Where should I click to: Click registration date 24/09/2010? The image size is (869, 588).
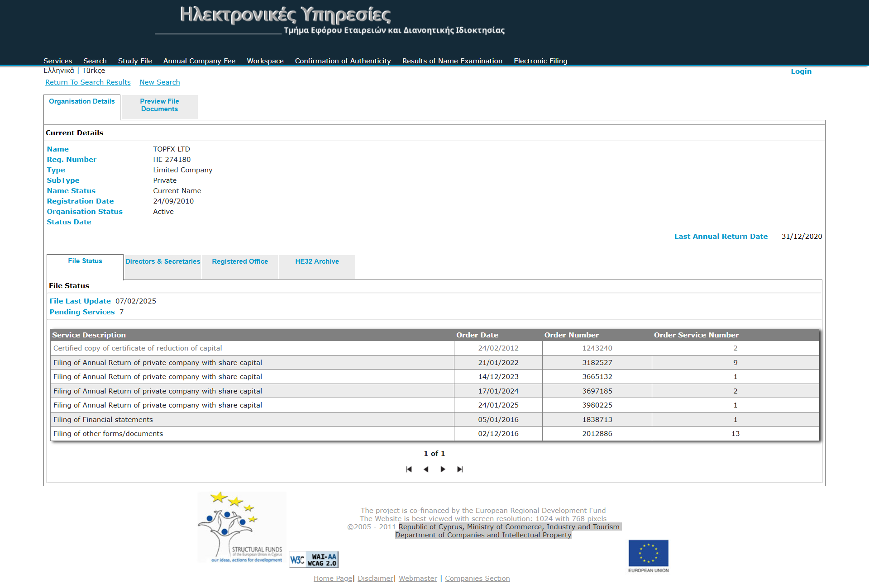pyautogui.click(x=173, y=201)
